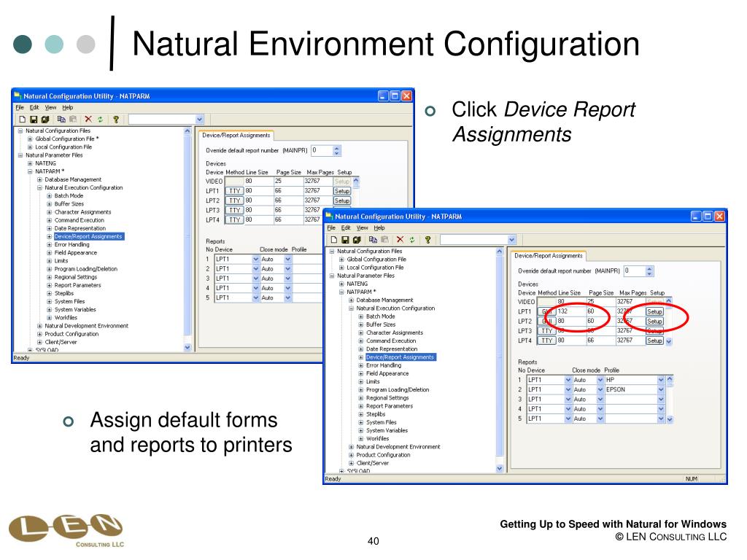Open the File menu in the front window
This screenshot has height=560, width=747.
coord(332,227)
